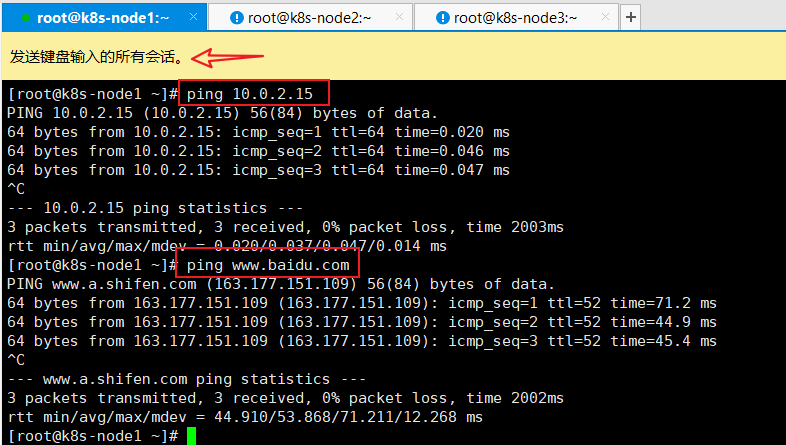This screenshot has width=786, height=445.
Task: Click '--- www.a.shifen.com ping statistics ---' line
Action: [x=186, y=379]
